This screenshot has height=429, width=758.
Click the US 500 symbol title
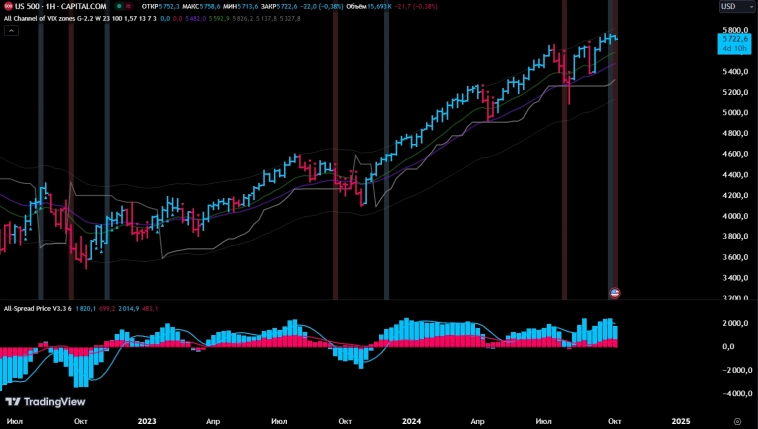coord(61,7)
